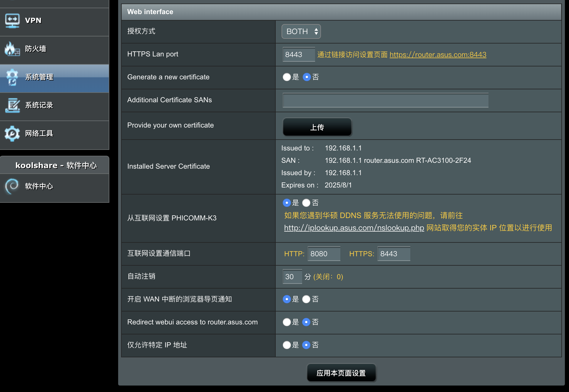Click the internet HTTP port 8080 field
Image resolution: width=569 pixels, height=392 pixels.
324,254
